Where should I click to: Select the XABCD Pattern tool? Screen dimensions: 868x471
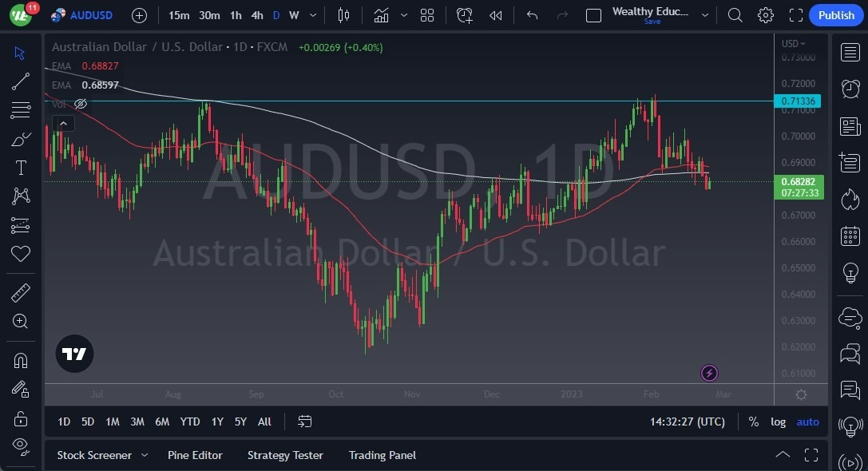click(20, 196)
